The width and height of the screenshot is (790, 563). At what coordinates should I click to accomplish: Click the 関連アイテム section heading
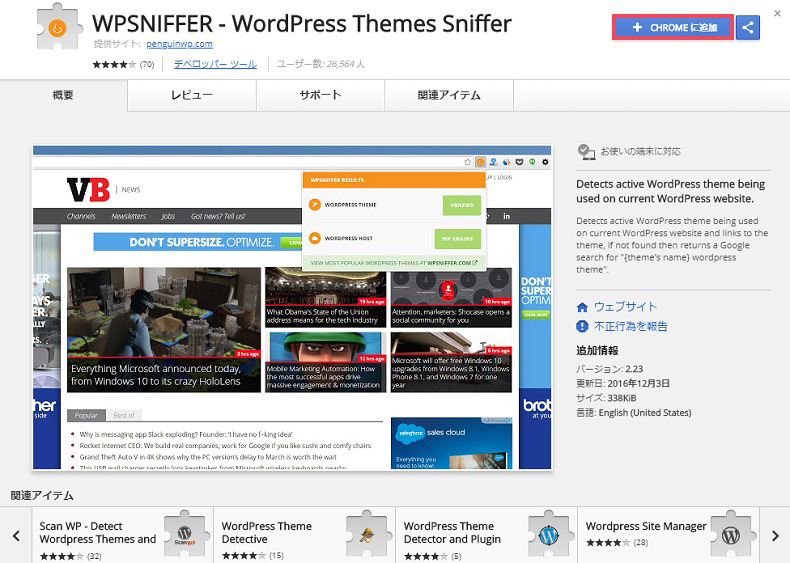click(x=42, y=495)
